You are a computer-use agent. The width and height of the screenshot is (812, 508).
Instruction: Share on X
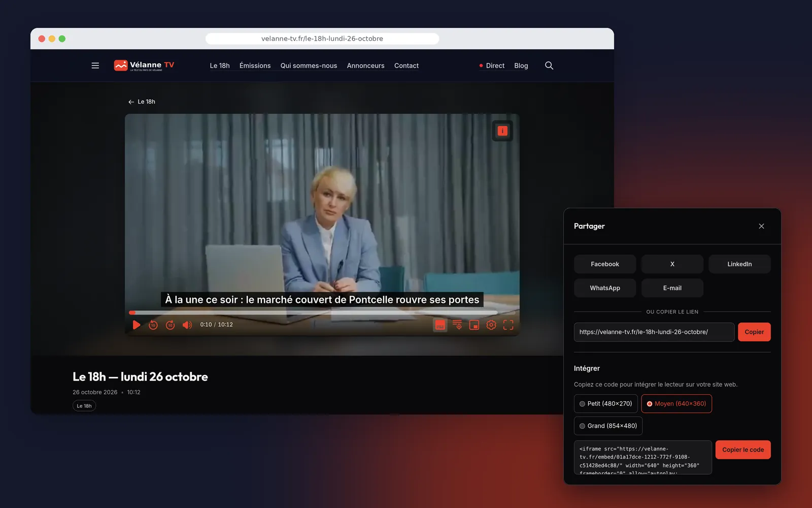(x=672, y=264)
